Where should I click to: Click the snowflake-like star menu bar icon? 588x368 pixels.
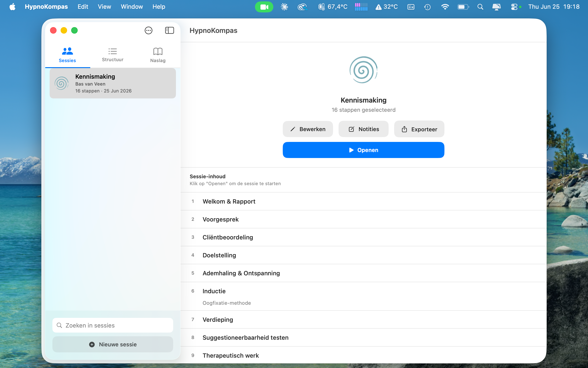pyautogui.click(x=284, y=7)
